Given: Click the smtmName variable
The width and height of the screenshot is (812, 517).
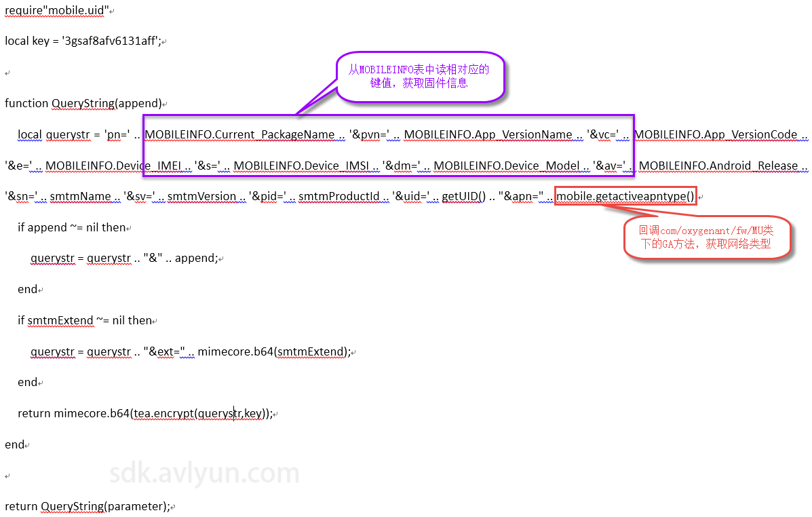Looking at the screenshot, I should (80, 196).
